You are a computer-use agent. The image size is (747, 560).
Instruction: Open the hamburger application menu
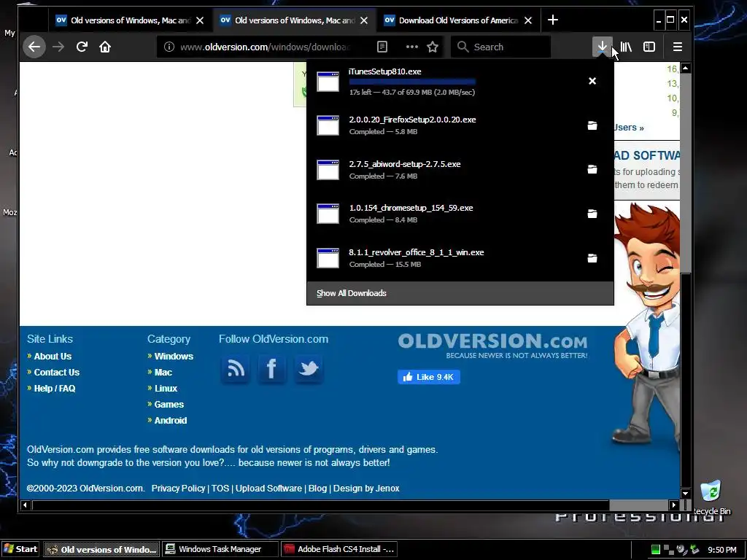point(678,47)
